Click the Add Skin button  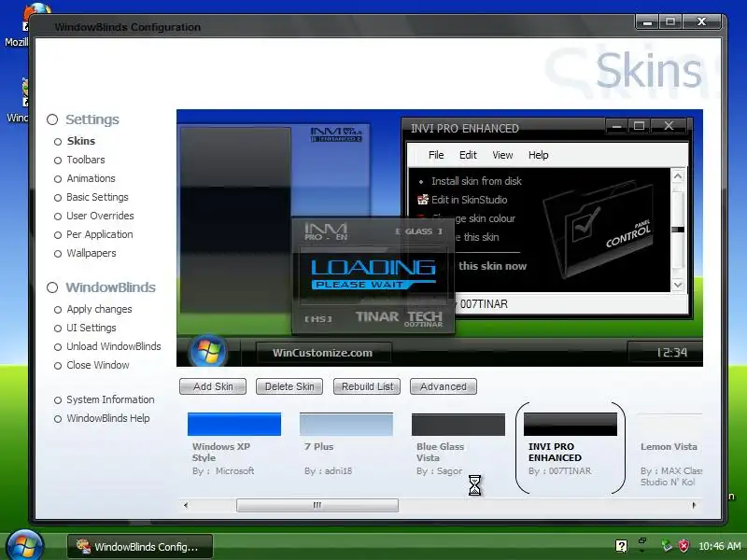(213, 386)
